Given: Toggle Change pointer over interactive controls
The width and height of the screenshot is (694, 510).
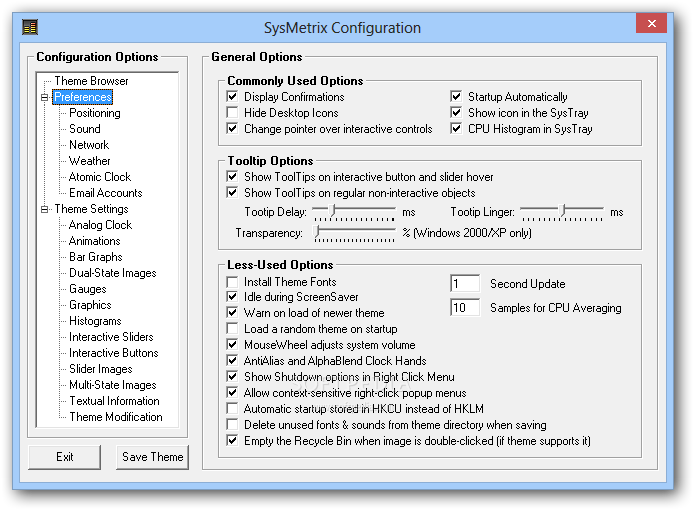Looking at the screenshot, I should [x=232, y=128].
